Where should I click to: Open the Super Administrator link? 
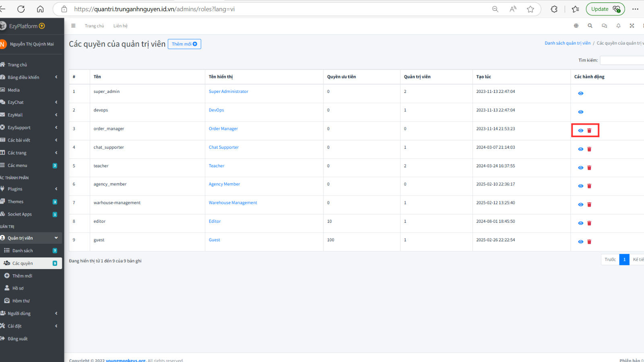pos(228,92)
